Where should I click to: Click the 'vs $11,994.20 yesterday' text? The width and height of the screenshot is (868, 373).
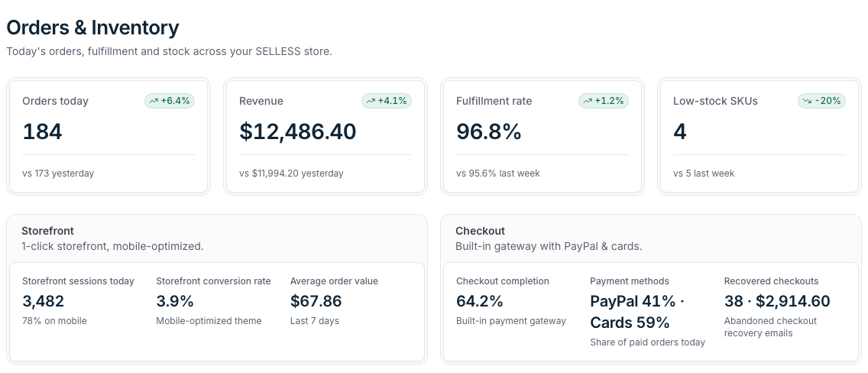pyautogui.click(x=291, y=174)
